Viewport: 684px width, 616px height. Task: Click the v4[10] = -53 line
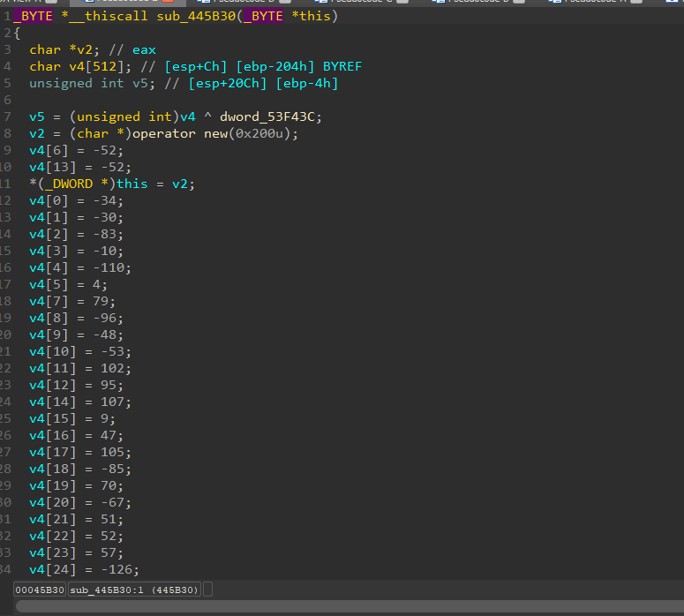(x=80, y=351)
